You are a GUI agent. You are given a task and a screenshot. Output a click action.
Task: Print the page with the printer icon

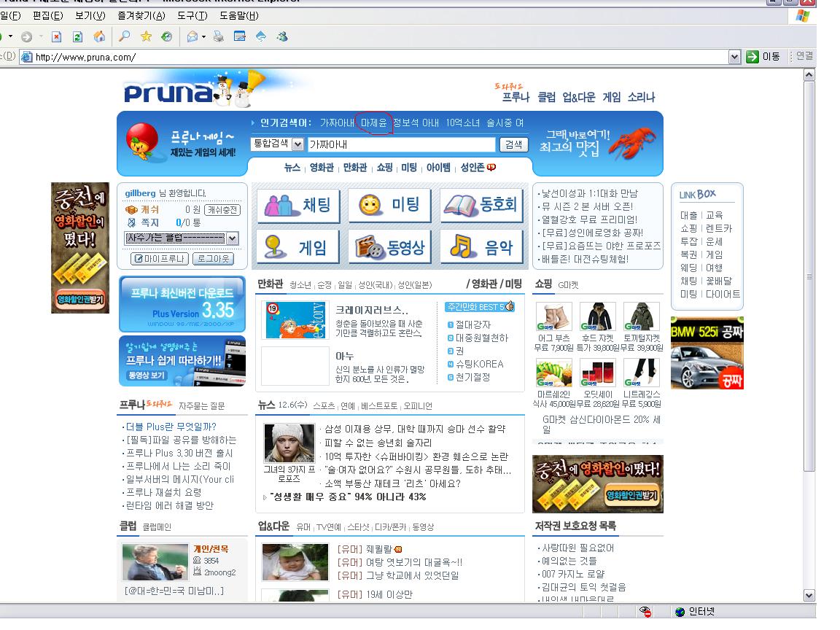point(219,36)
